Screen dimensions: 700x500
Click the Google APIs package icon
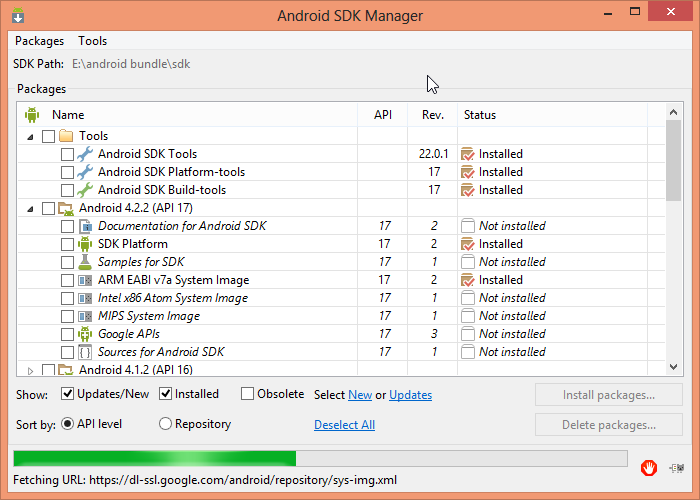point(85,334)
